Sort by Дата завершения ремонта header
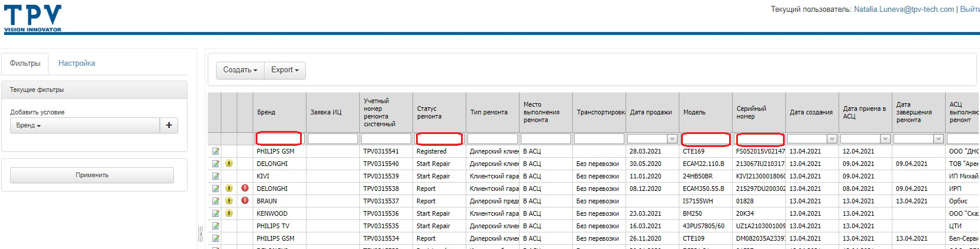The width and height of the screenshot is (980, 249). click(918, 112)
